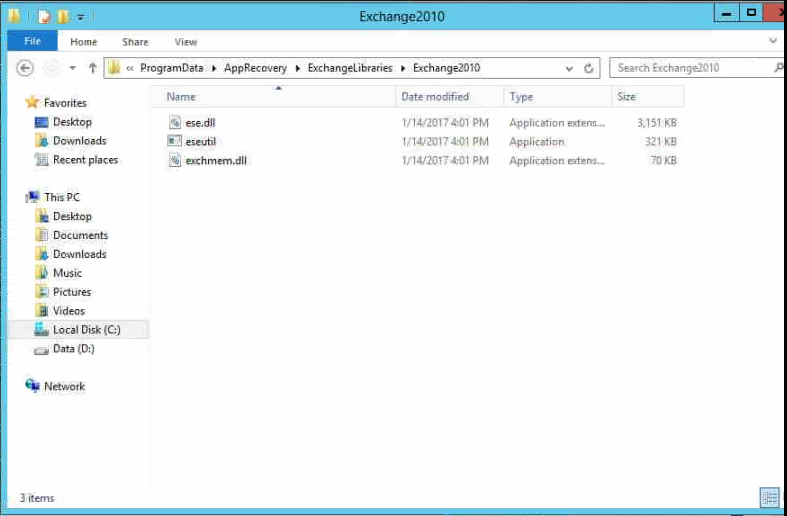787x516 pixels.
Task: Click the ese.dll file icon
Action: 175,122
